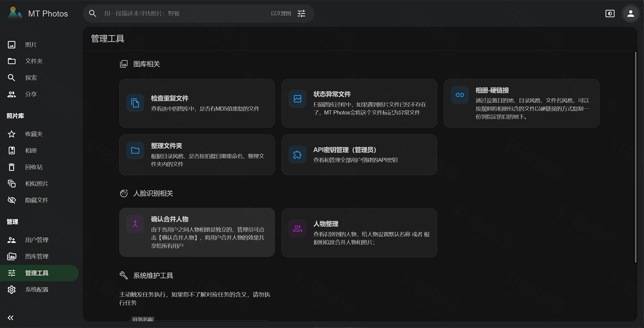Open 相册 albums
Viewport: 644px width, 328px height.
point(39,151)
